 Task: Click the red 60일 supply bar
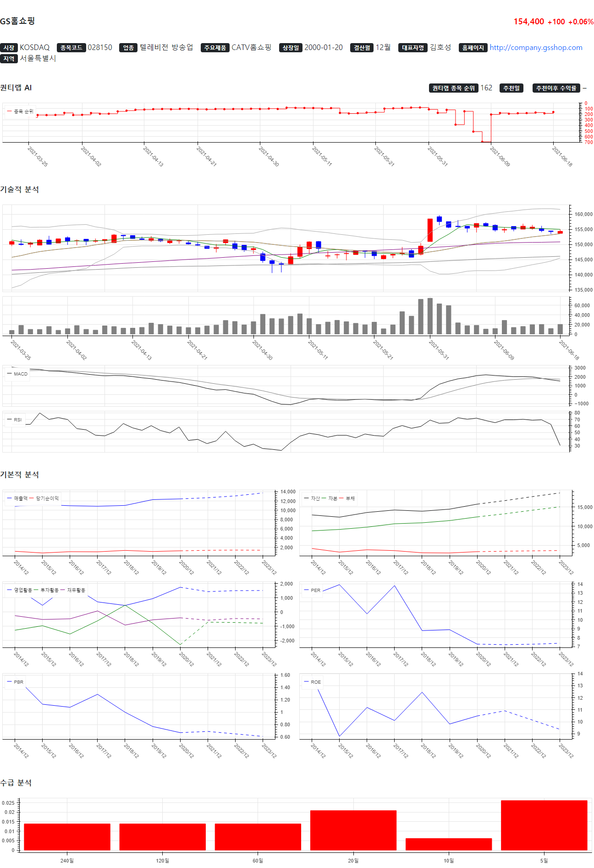[x=258, y=837]
